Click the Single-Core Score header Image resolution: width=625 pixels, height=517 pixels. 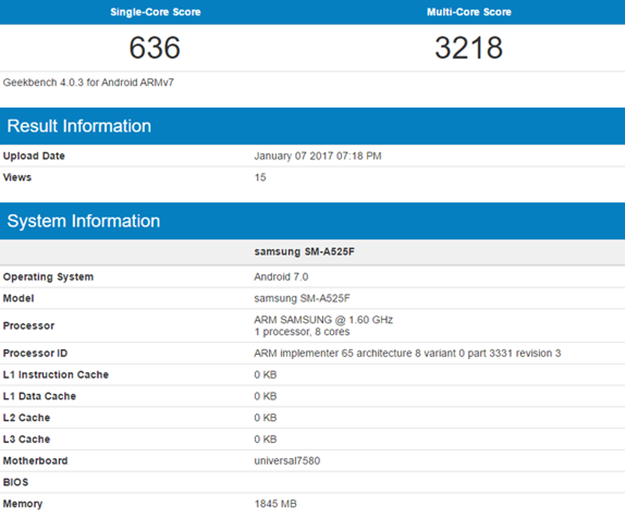tap(155, 12)
